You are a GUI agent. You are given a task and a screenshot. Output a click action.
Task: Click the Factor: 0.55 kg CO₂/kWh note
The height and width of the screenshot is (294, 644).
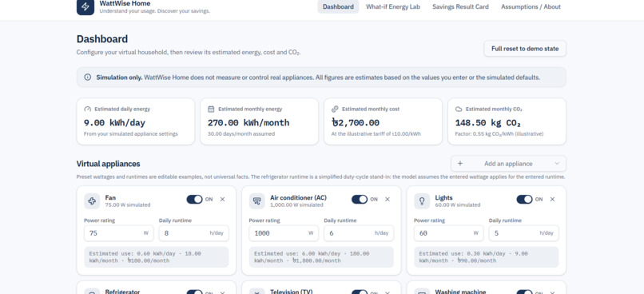pyautogui.click(x=499, y=134)
